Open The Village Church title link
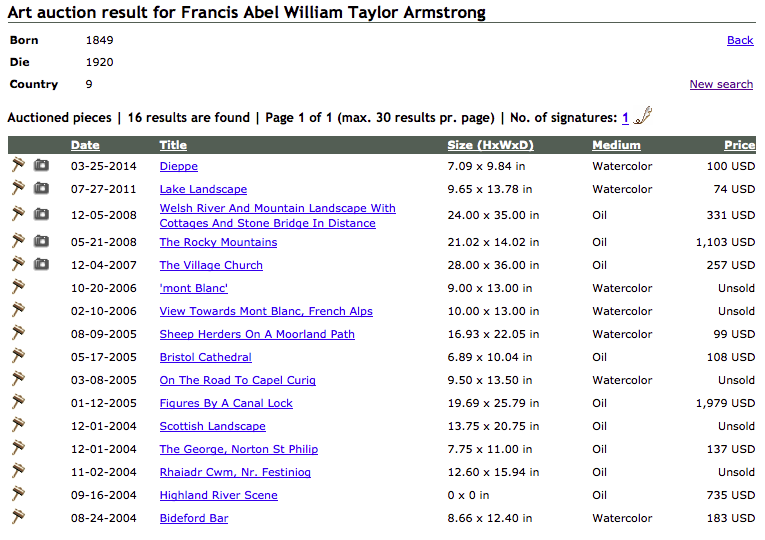 point(211,265)
